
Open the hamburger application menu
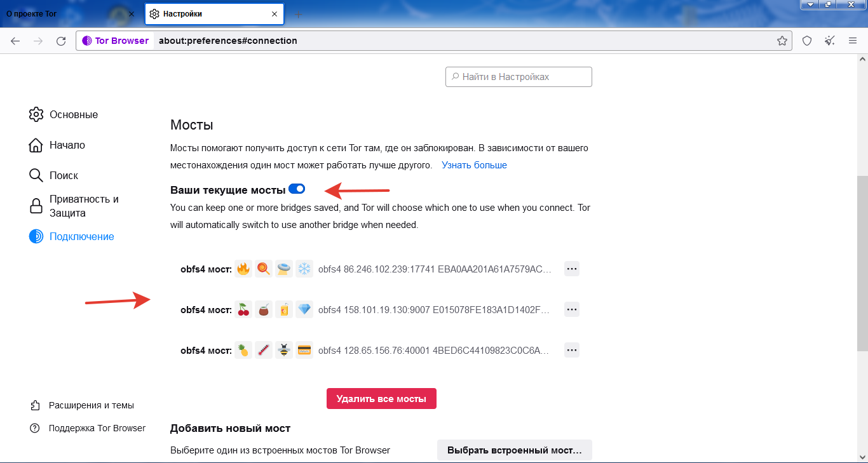click(x=853, y=41)
